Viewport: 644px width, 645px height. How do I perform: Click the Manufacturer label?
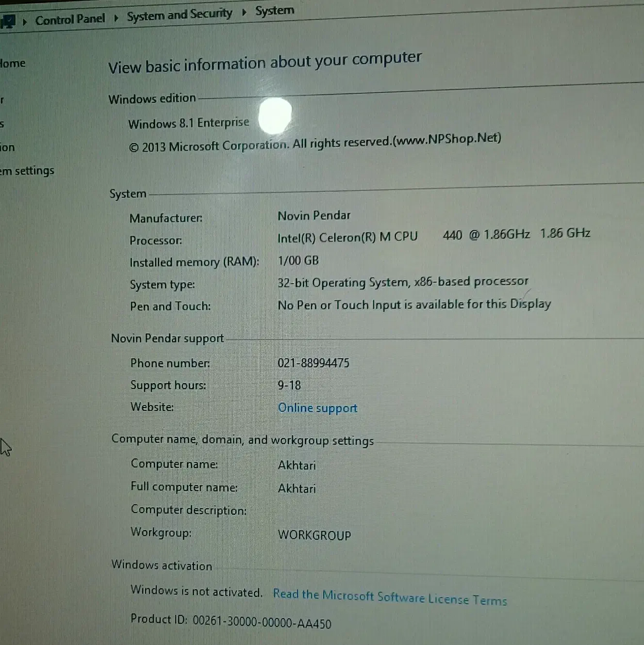(166, 219)
